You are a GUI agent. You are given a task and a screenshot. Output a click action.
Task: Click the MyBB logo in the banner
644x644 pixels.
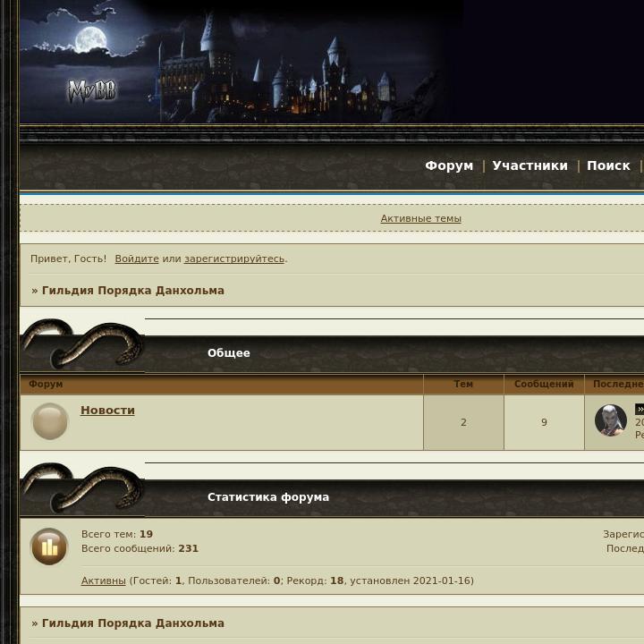coord(92,91)
